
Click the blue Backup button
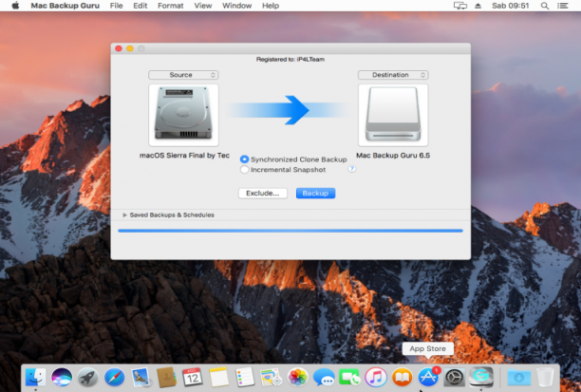pyautogui.click(x=315, y=193)
